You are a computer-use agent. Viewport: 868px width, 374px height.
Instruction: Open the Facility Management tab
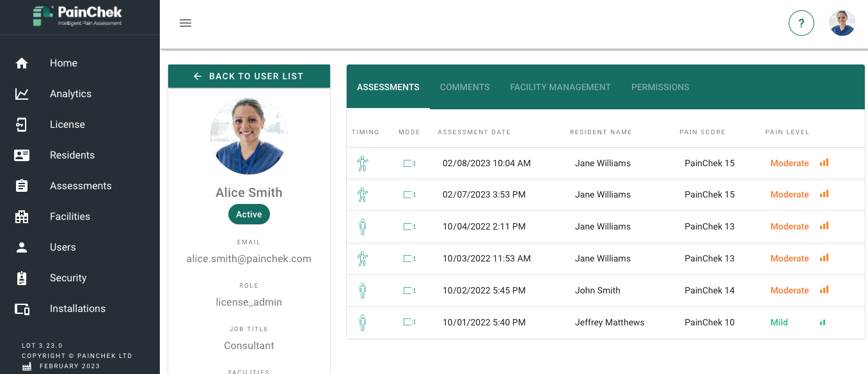pos(560,87)
